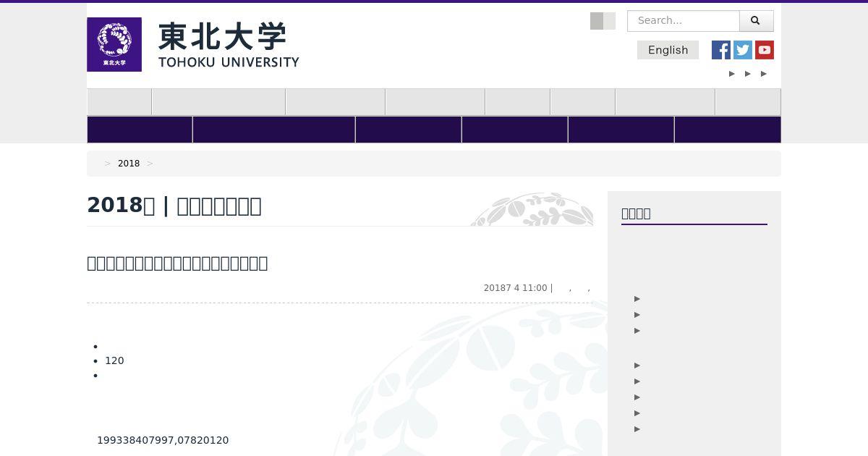Open the Tohoku University purple emblem logo
Screen dimensions: 868x456
(114, 44)
